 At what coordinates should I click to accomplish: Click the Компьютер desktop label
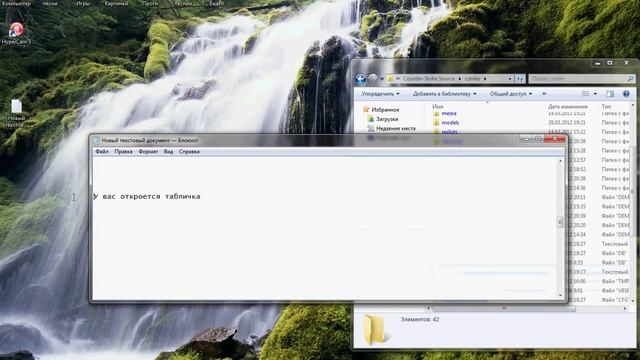[x=16, y=3]
